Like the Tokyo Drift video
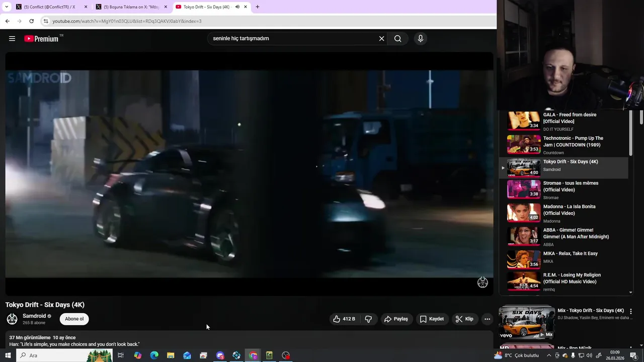The width and height of the screenshot is (644, 362). tap(344, 319)
